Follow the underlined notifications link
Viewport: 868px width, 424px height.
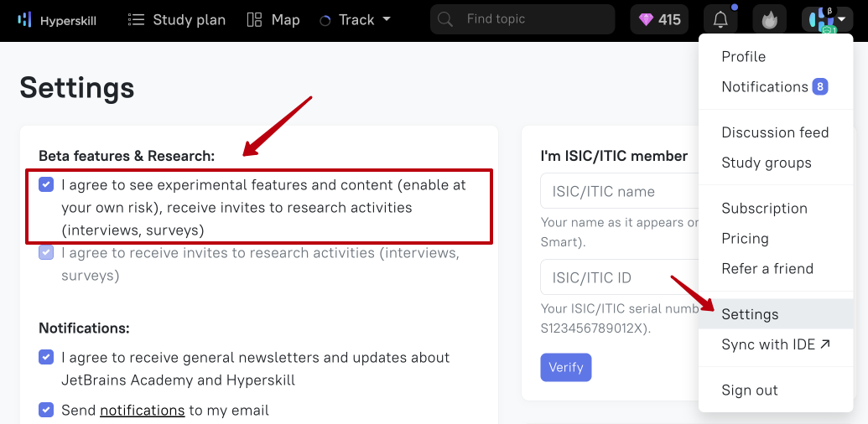tap(143, 411)
